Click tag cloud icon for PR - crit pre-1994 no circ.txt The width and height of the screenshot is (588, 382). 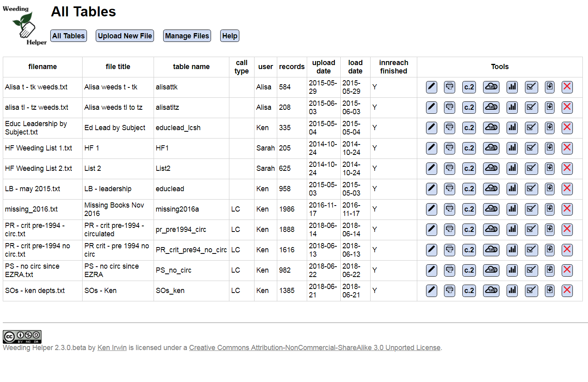491,250
